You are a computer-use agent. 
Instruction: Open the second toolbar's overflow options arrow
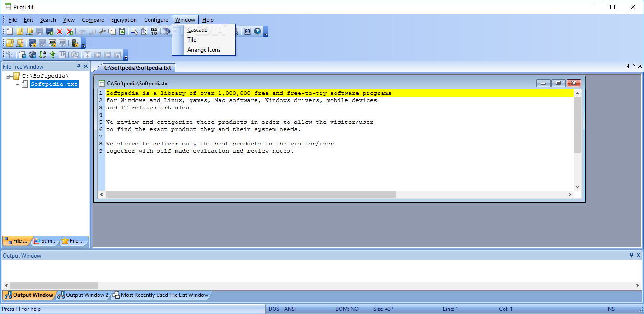pos(83,43)
